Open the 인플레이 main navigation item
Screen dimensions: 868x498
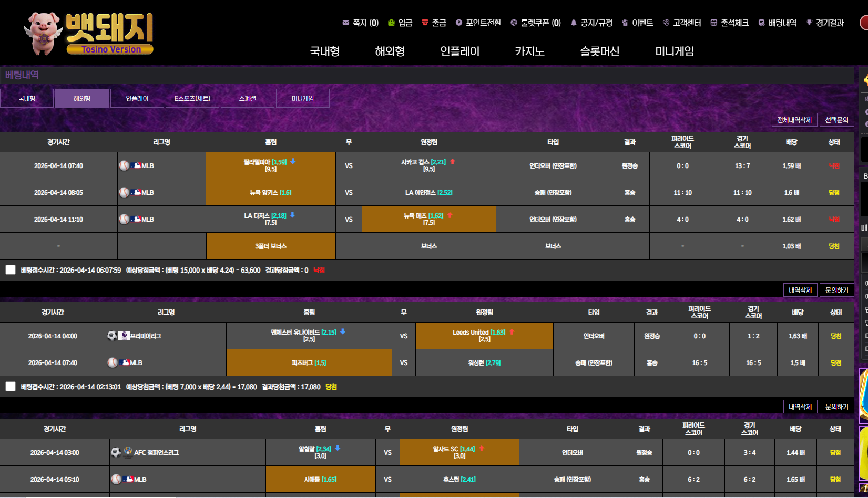[459, 51]
